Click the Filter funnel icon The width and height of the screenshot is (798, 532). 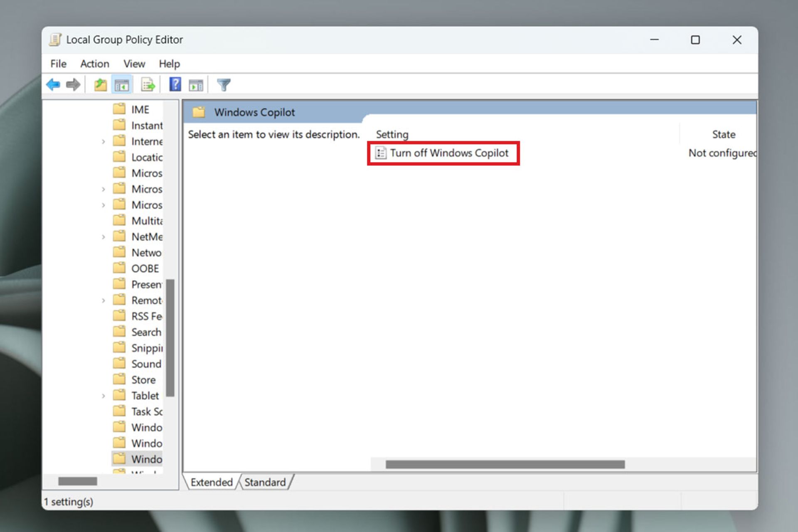coord(224,85)
